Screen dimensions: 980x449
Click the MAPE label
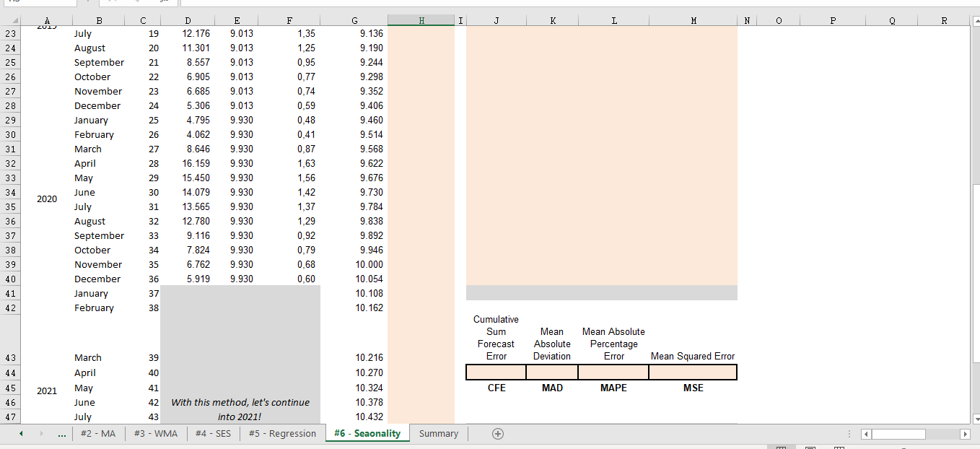pyautogui.click(x=613, y=388)
